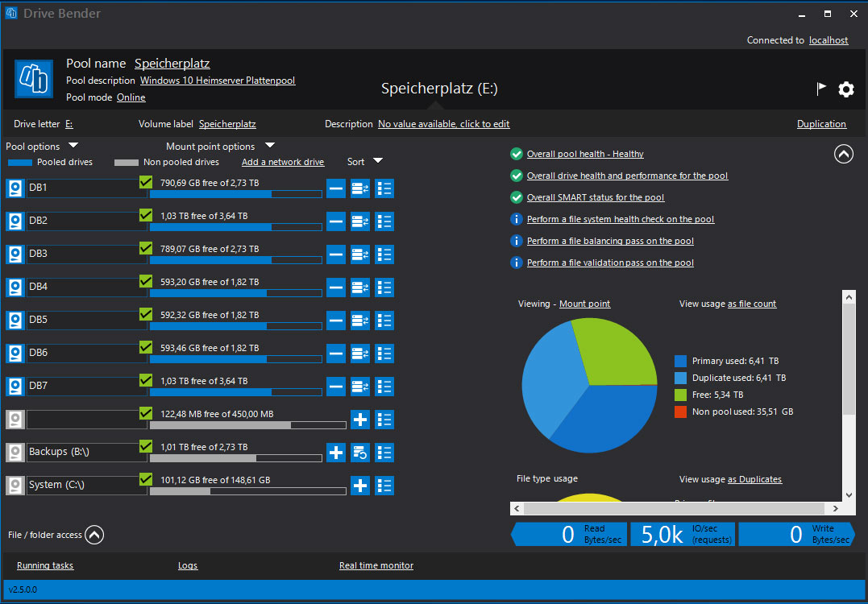Screen dimensions: 868x604
Task: Perform a file validation pass on pool
Action: pyautogui.click(x=610, y=263)
